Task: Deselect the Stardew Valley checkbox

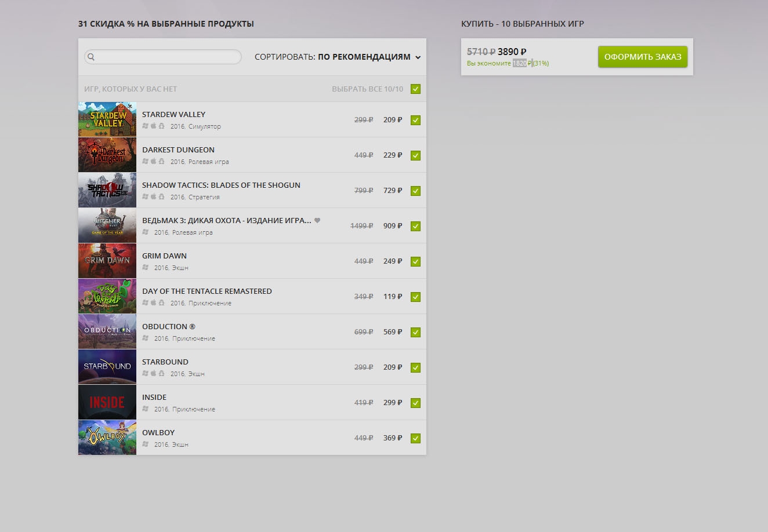Action: 415,121
